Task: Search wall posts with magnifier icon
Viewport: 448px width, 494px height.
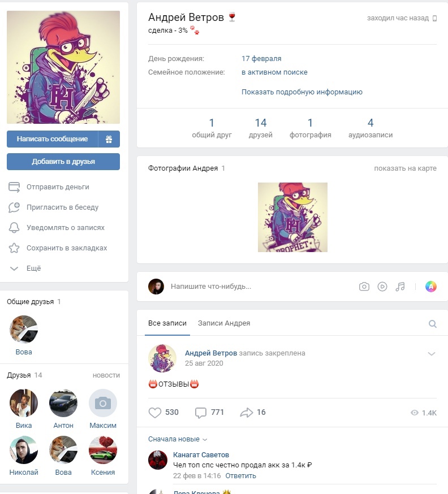Action: [x=433, y=323]
